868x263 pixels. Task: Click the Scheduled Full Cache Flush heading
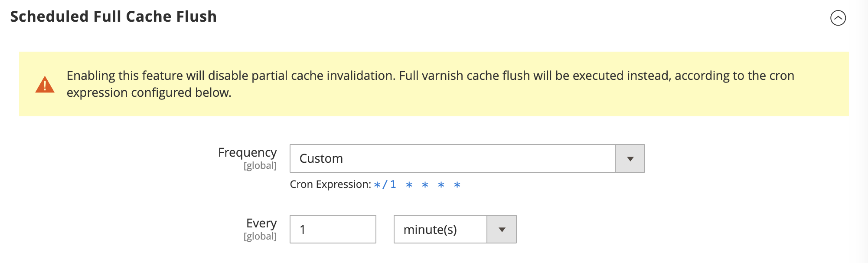[x=114, y=16]
